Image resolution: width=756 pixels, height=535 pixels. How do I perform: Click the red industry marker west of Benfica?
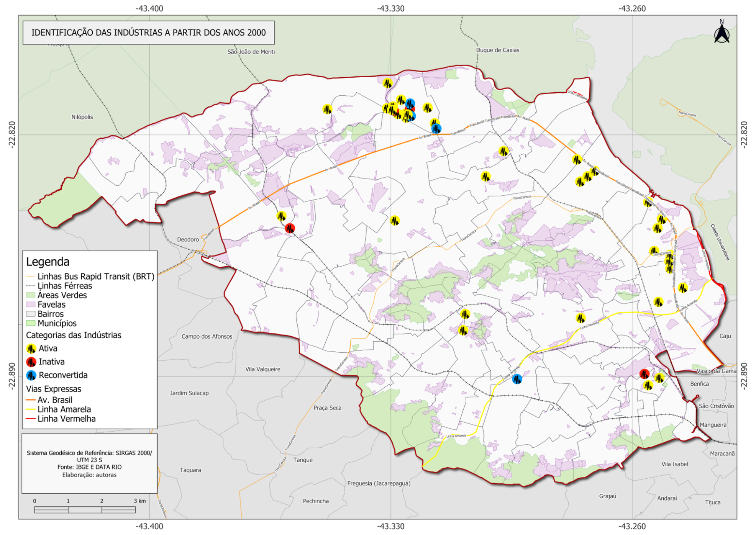[644, 374]
